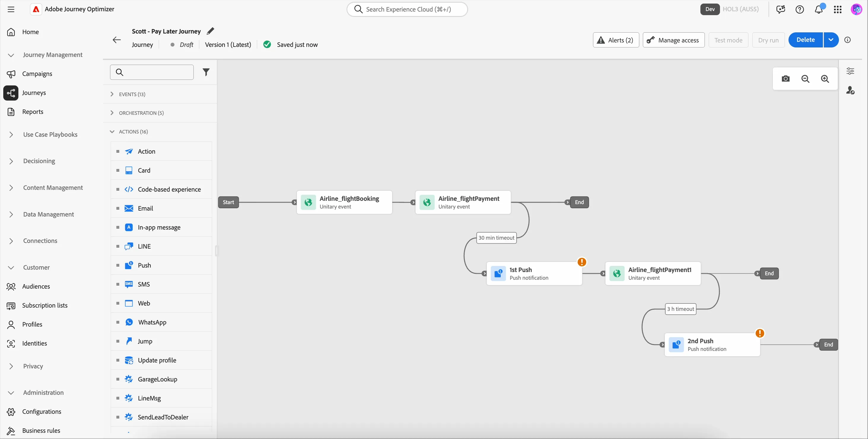The width and height of the screenshot is (868, 439).
Task: Open journey properties sliders icon
Action: [x=850, y=71]
